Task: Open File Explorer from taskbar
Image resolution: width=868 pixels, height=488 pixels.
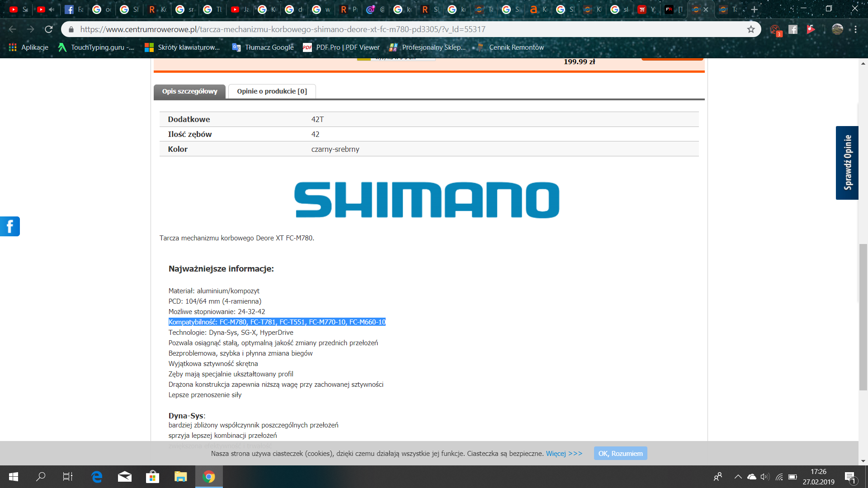Action: pyautogui.click(x=181, y=477)
